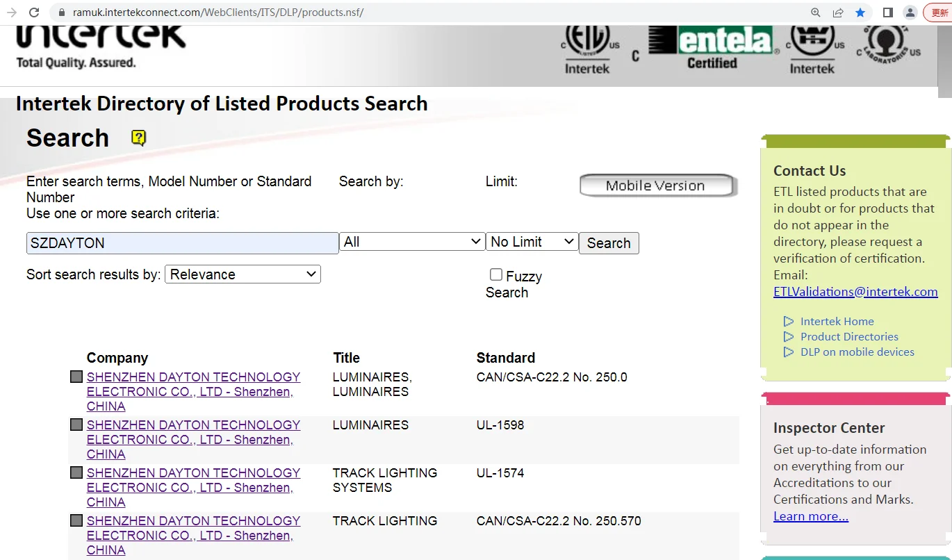The height and width of the screenshot is (560, 952).
Task: Open the browser profile avatar
Action: pos(910,13)
